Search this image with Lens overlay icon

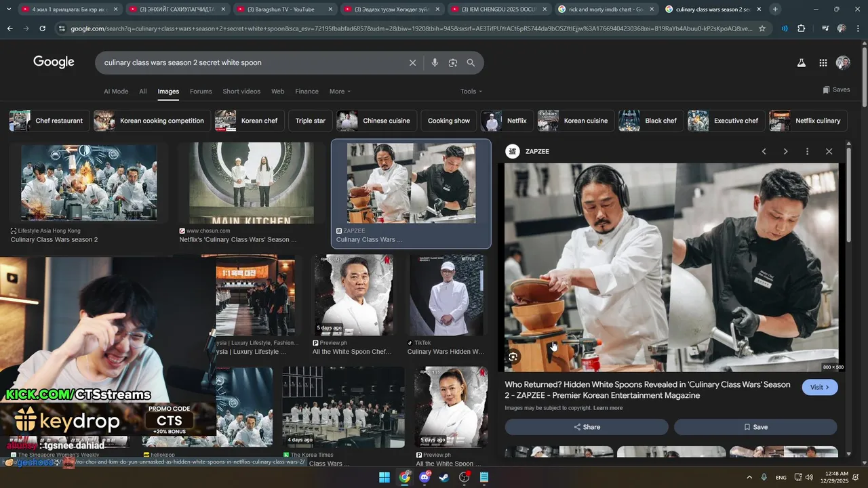(x=513, y=357)
